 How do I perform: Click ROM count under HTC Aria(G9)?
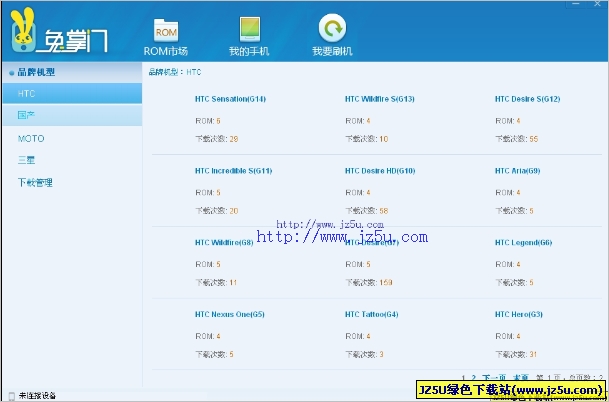click(x=518, y=193)
